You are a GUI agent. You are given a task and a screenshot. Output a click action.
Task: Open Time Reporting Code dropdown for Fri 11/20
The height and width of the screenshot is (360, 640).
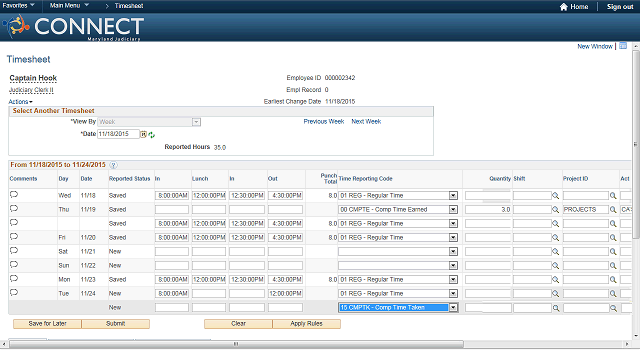[x=453, y=238]
